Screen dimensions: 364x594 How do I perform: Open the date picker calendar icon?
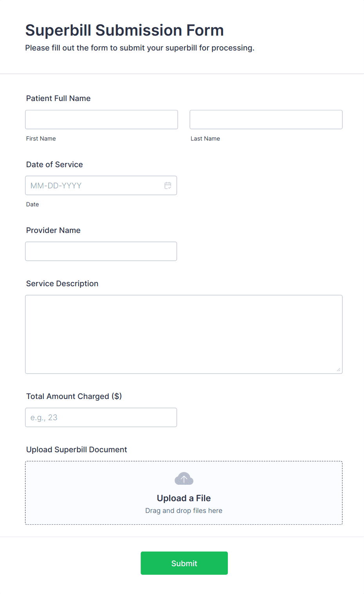coord(168,185)
